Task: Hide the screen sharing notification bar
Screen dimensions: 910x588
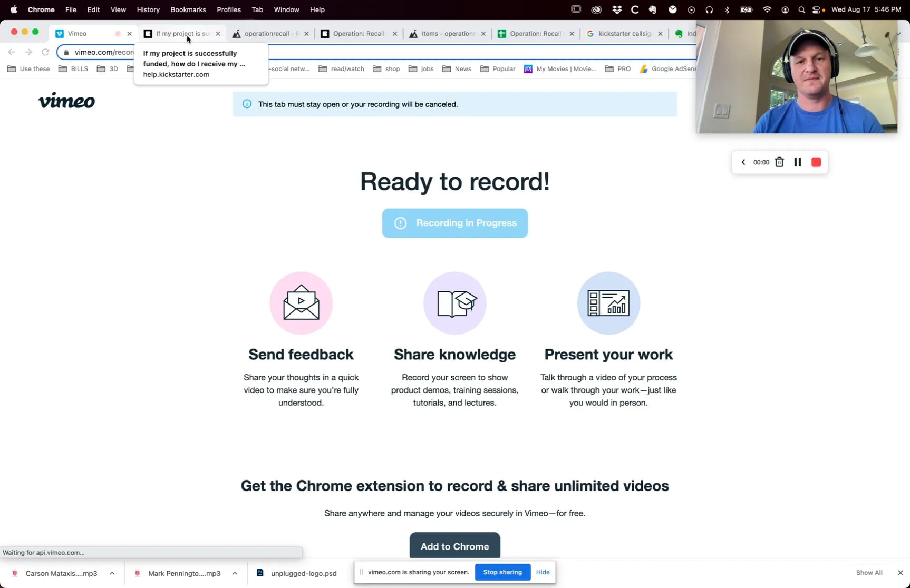Action: tap(543, 572)
